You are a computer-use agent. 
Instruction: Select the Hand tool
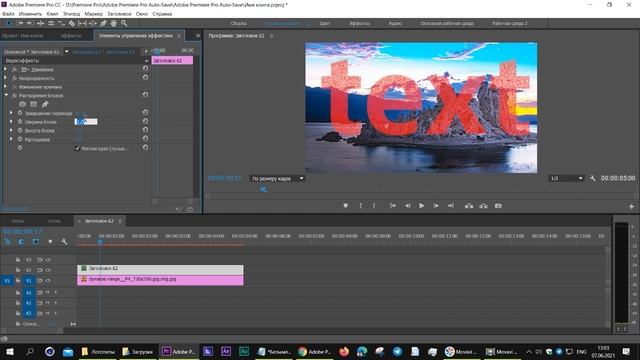[x=113, y=24]
